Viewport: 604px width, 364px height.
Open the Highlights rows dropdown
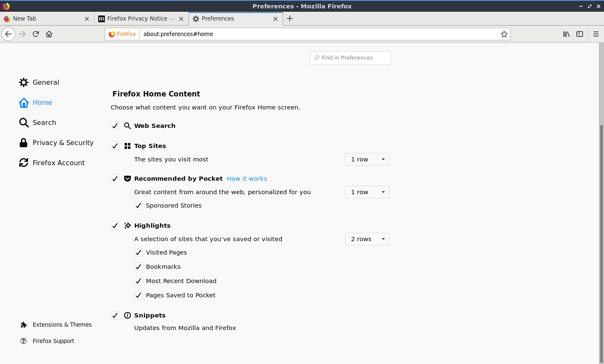pyautogui.click(x=367, y=239)
